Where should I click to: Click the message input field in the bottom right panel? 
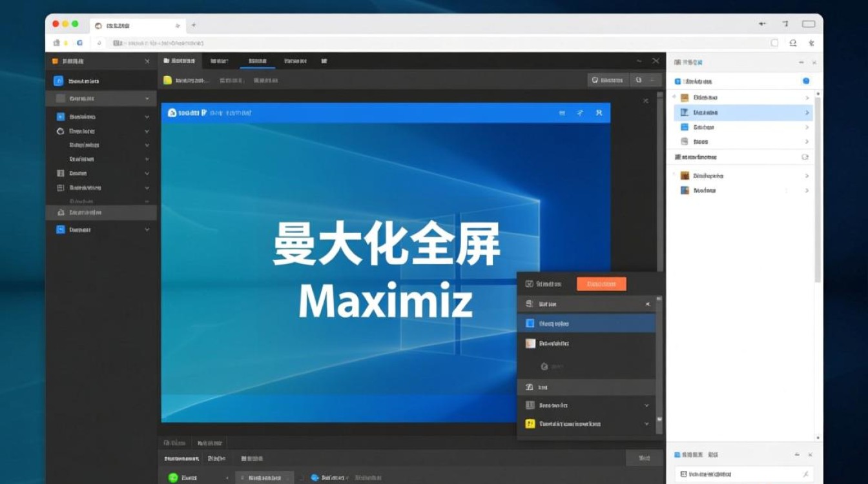click(743, 474)
